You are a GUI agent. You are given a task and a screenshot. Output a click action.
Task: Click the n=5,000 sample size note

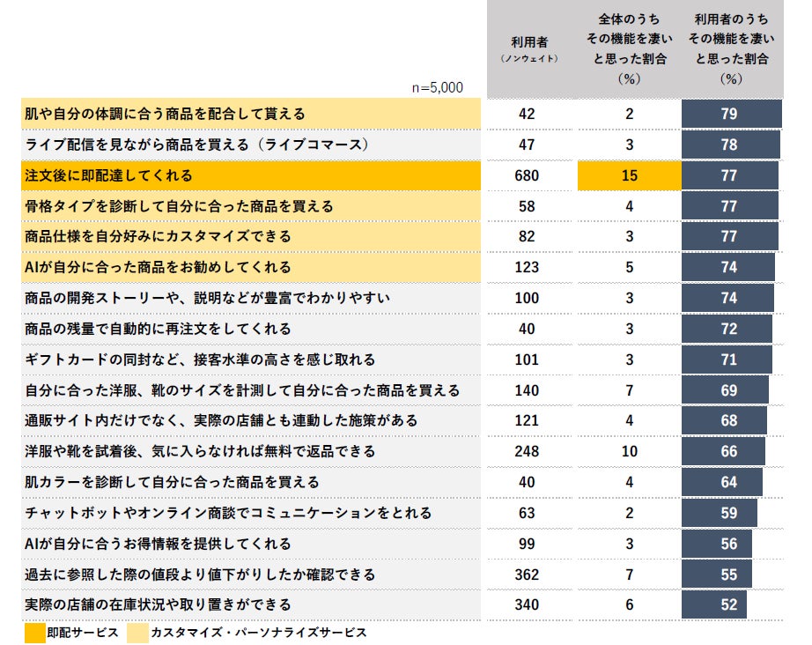click(x=438, y=87)
